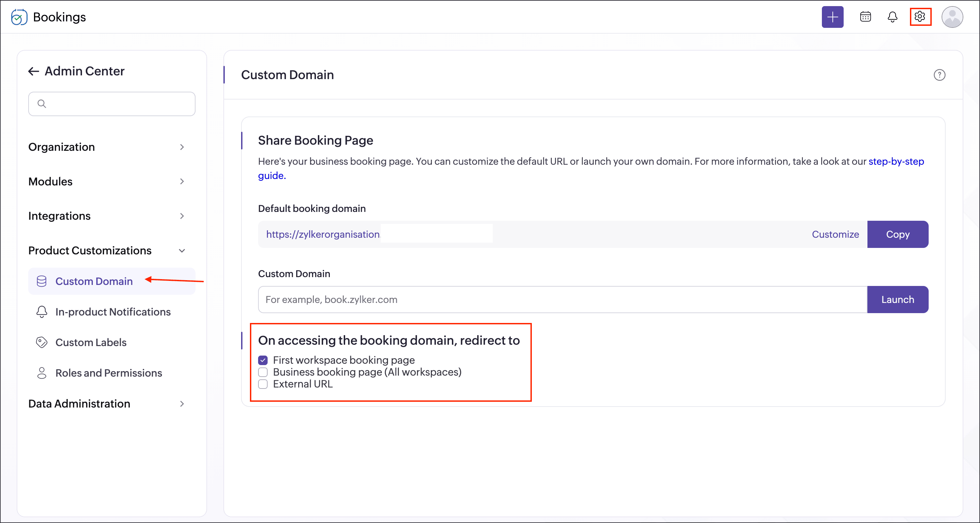Select Roles and Permissions item
The height and width of the screenshot is (523, 980).
(108, 373)
